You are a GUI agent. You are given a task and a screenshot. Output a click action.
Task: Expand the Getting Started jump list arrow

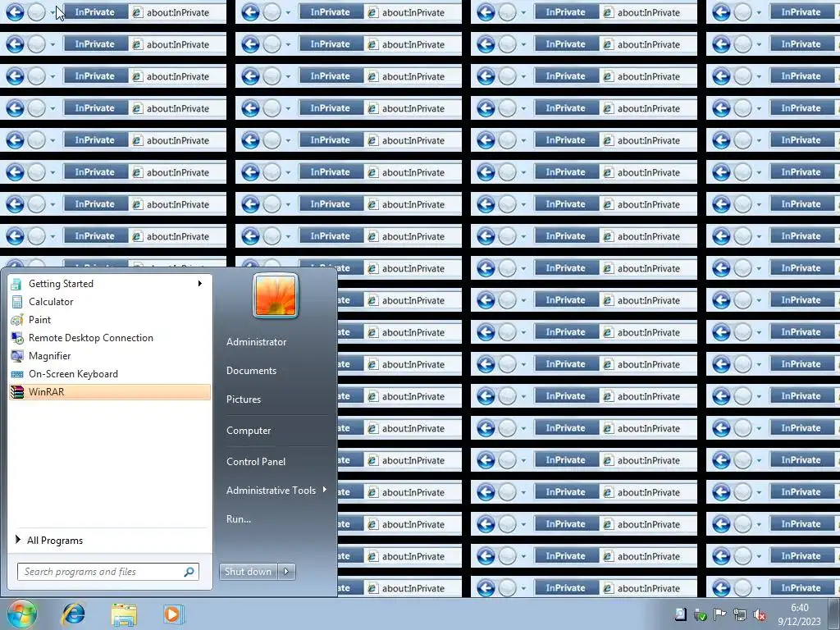coord(200,283)
